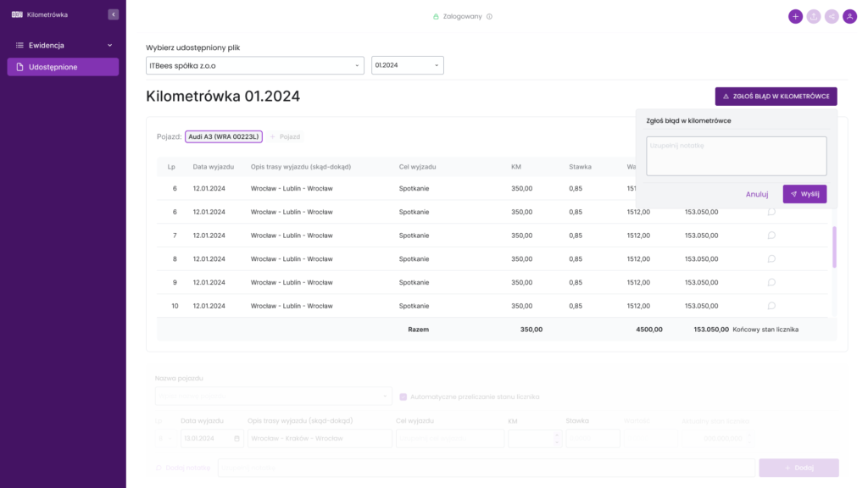Click the share icon in header

[832, 16]
